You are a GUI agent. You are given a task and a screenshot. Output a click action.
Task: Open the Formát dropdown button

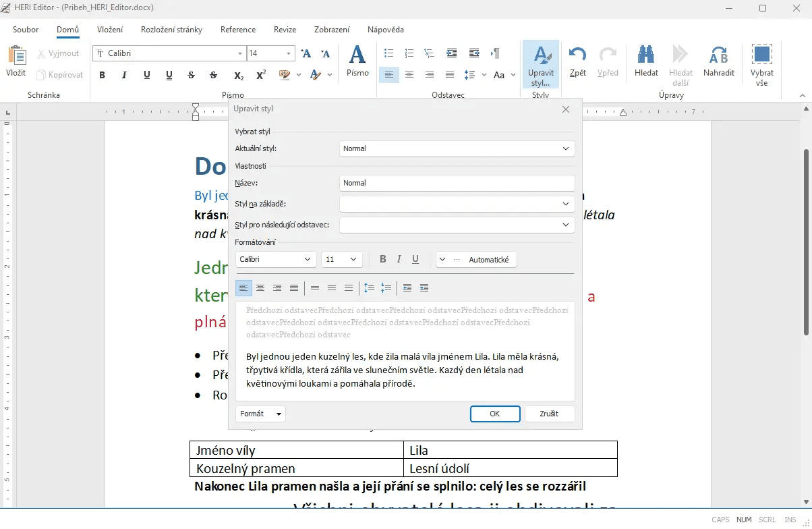261,414
